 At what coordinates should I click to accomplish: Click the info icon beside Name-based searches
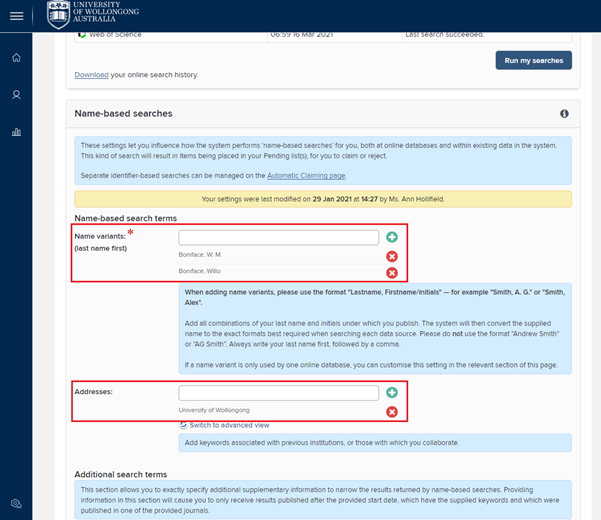coord(564,113)
